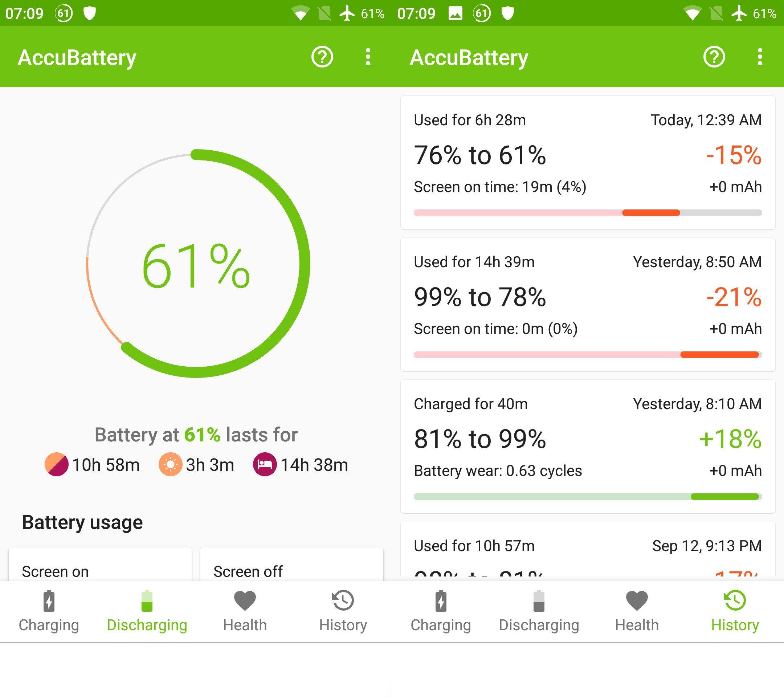Image resolution: width=784 pixels, height=697 pixels.
Task: Open Health tab in left bottom bar
Action: (245, 611)
